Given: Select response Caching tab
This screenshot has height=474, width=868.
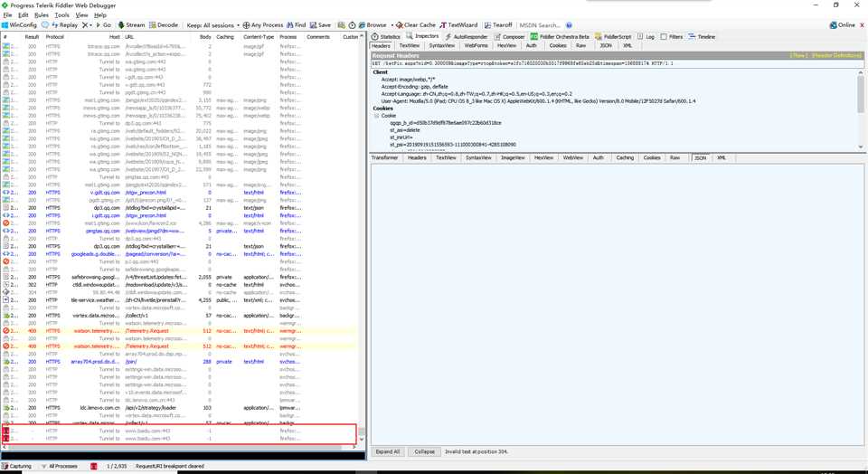Looking at the screenshot, I should (x=625, y=157).
